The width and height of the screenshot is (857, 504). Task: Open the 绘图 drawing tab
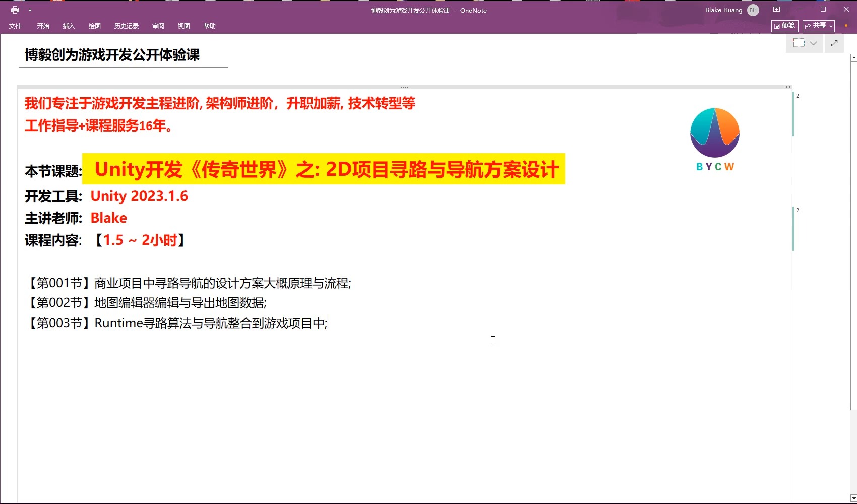click(x=94, y=26)
